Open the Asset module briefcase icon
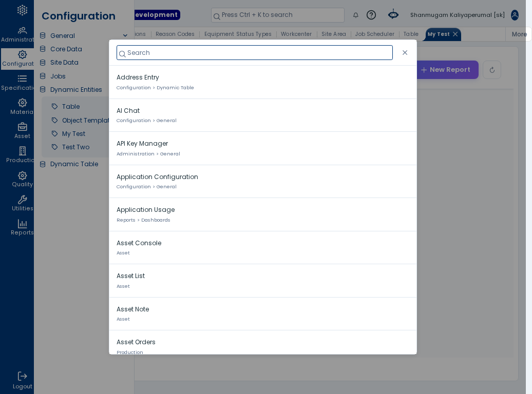 click(x=23, y=127)
